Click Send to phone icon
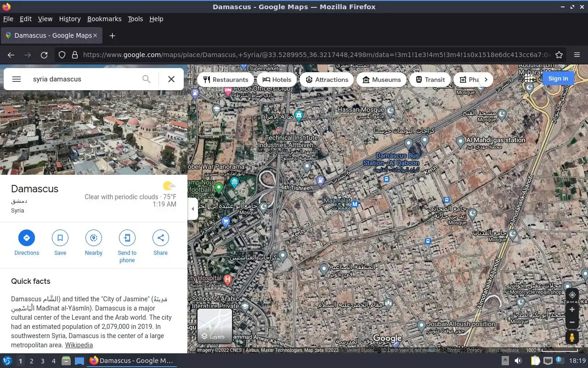 click(x=127, y=238)
